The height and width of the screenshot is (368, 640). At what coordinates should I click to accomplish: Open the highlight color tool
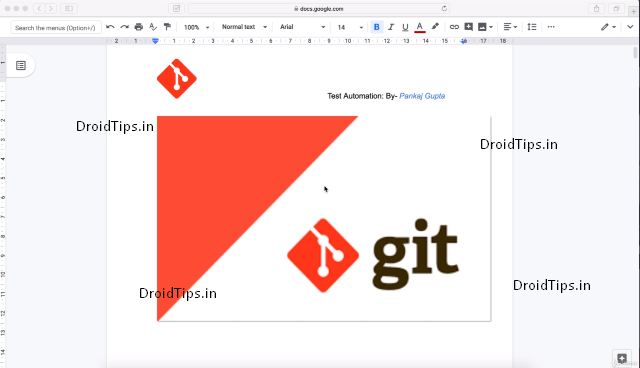coord(435,27)
